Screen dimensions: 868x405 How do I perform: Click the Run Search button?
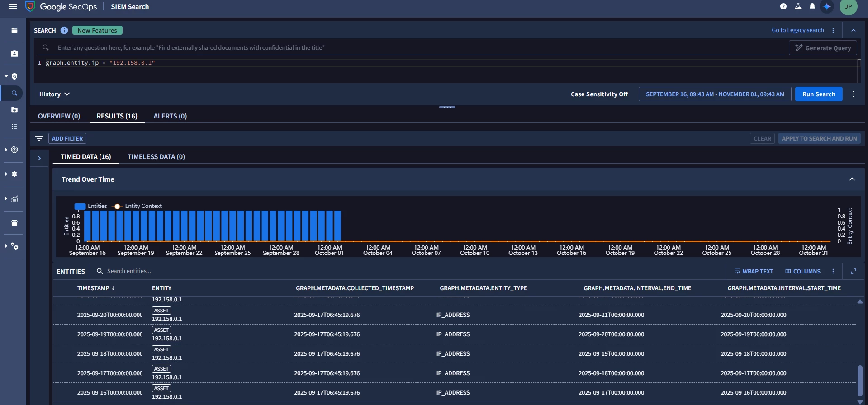tap(819, 94)
